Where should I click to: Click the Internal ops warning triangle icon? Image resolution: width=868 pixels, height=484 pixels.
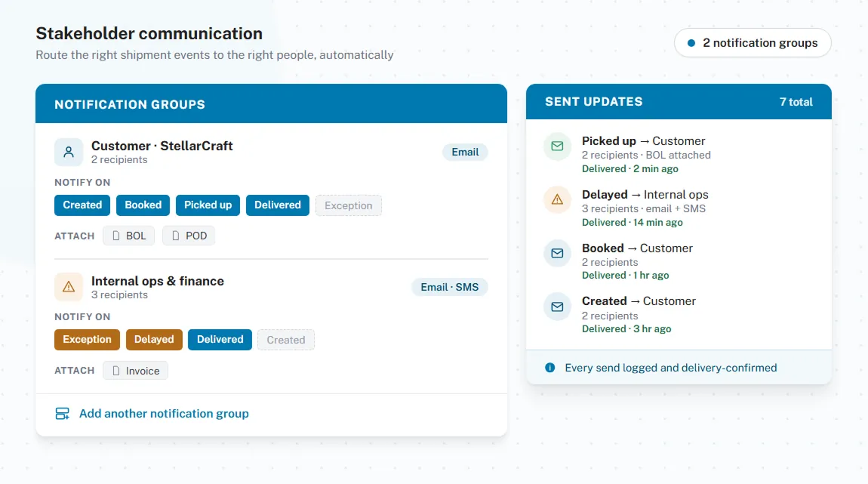pos(69,287)
